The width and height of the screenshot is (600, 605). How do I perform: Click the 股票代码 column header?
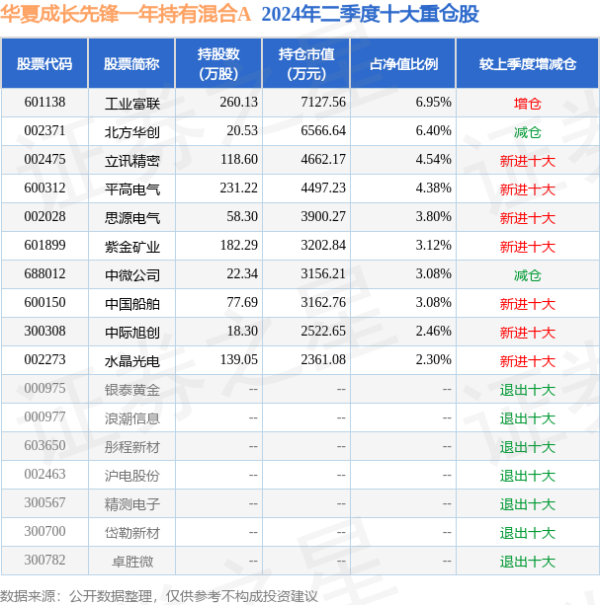pos(44,64)
